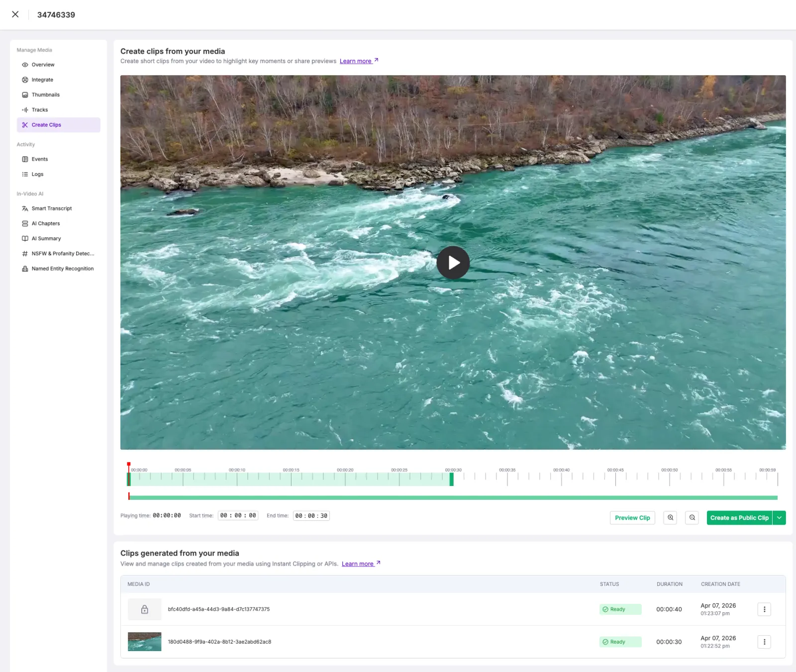796x672 pixels.
Task: Click the timeline tick at 00:00:45
Action: tap(615, 479)
